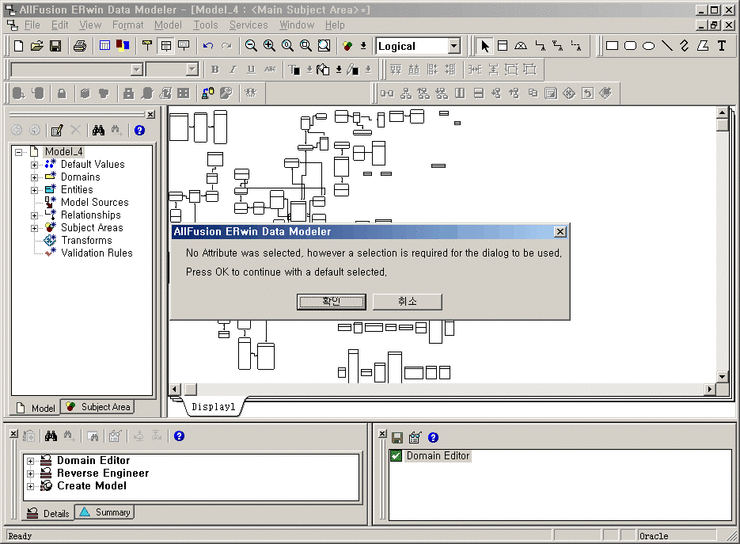Open the blue help icon in Model Explorer
Image resolution: width=740 pixels, height=544 pixels.
coord(139,130)
